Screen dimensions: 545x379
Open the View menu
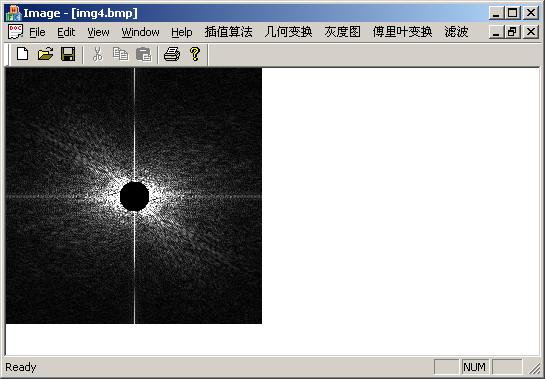[x=98, y=32]
